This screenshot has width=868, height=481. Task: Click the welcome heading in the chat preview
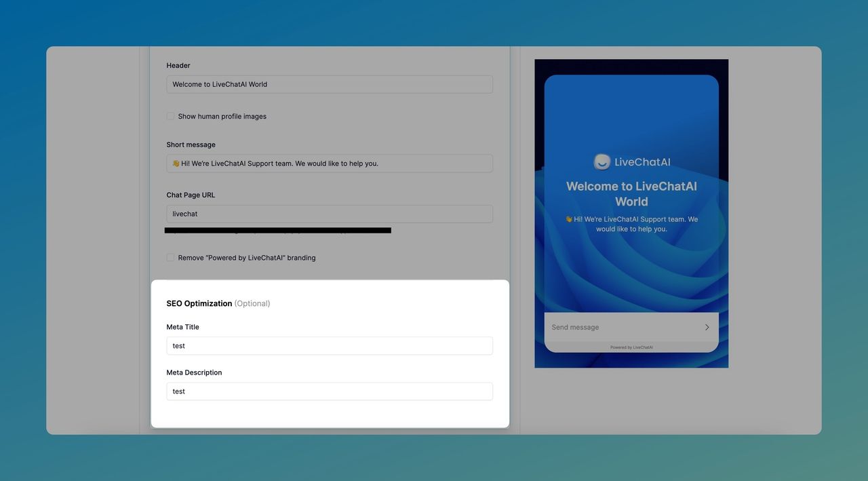[x=631, y=194]
